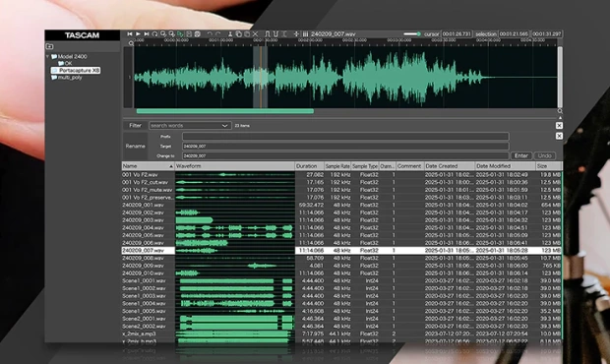Click the cursor time field 00:01:26.731
The width and height of the screenshot is (610, 364).
(x=457, y=34)
